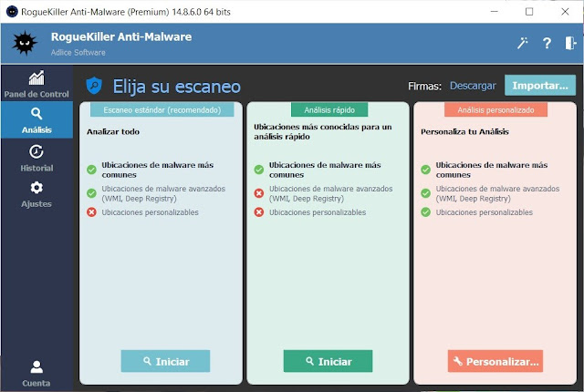Click green check for advanced malware in custom analysis
584x392 pixels.
click(x=426, y=193)
